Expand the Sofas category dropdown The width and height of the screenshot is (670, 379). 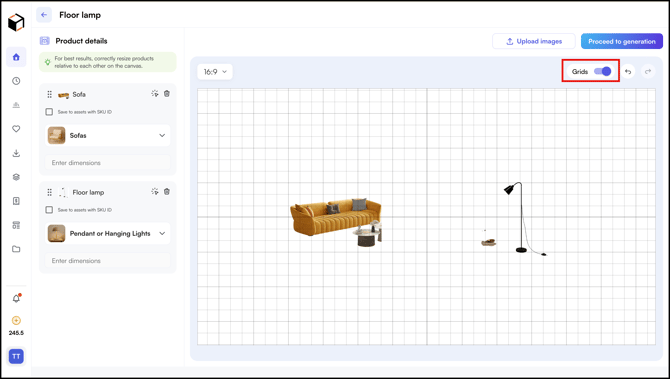pyautogui.click(x=108, y=135)
